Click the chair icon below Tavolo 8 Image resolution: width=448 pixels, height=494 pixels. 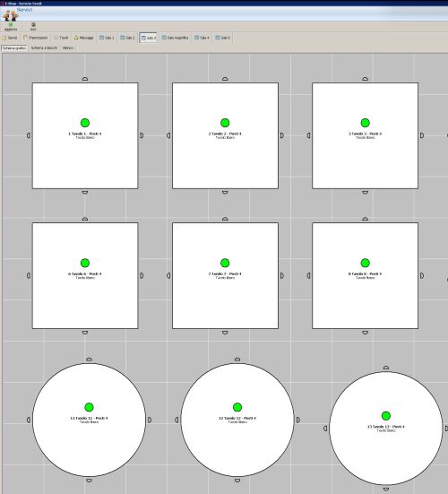(x=365, y=333)
